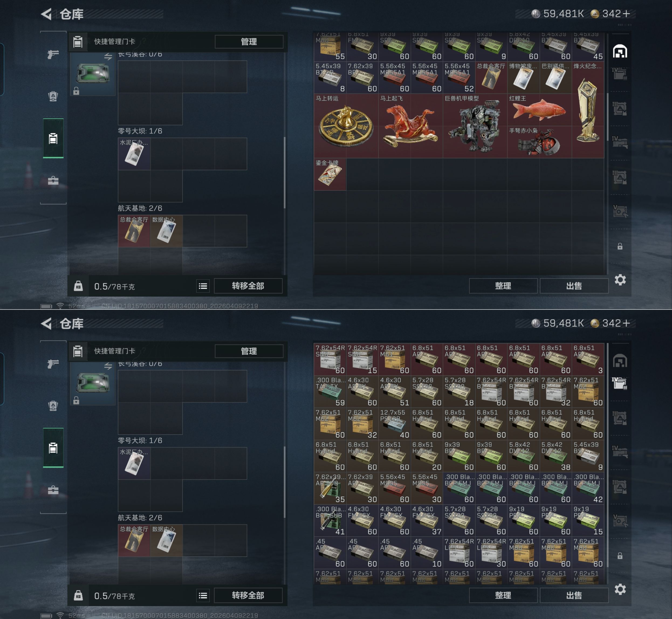The width and height of the screenshot is (672, 619).
Task: Pick the 5.45x39 BS stack of 9
Action: [588, 456]
